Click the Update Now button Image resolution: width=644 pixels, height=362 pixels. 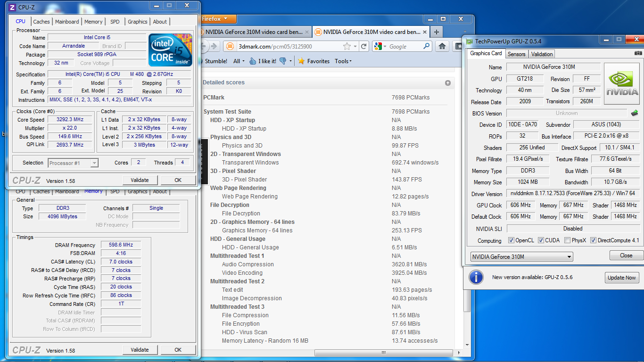[x=621, y=278]
